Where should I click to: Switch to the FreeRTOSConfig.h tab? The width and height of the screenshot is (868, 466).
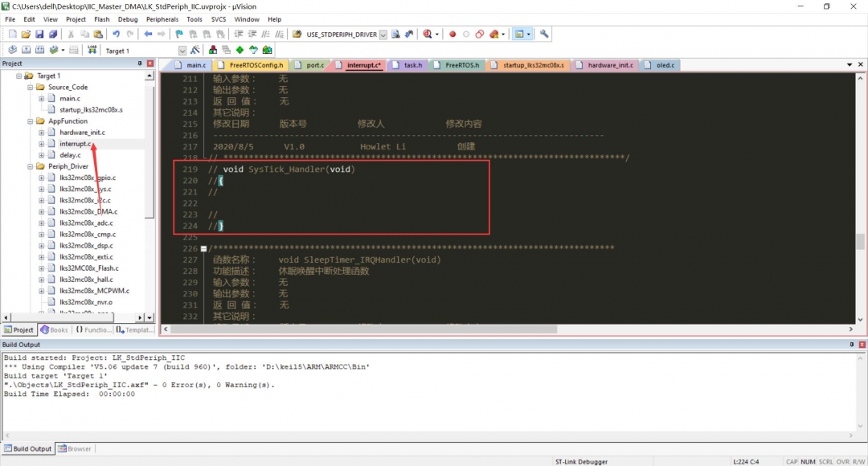coord(250,65)
